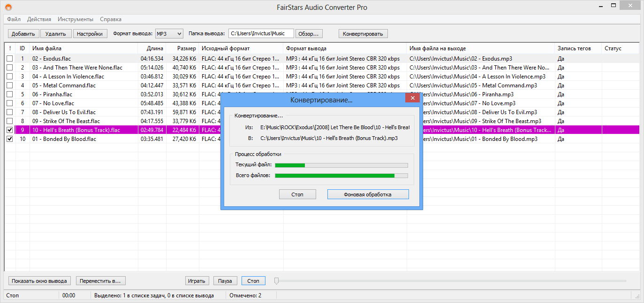Click the bottom Стоп playback button
The width and height of the screenshot is (644, 303).
pos(253,281)
